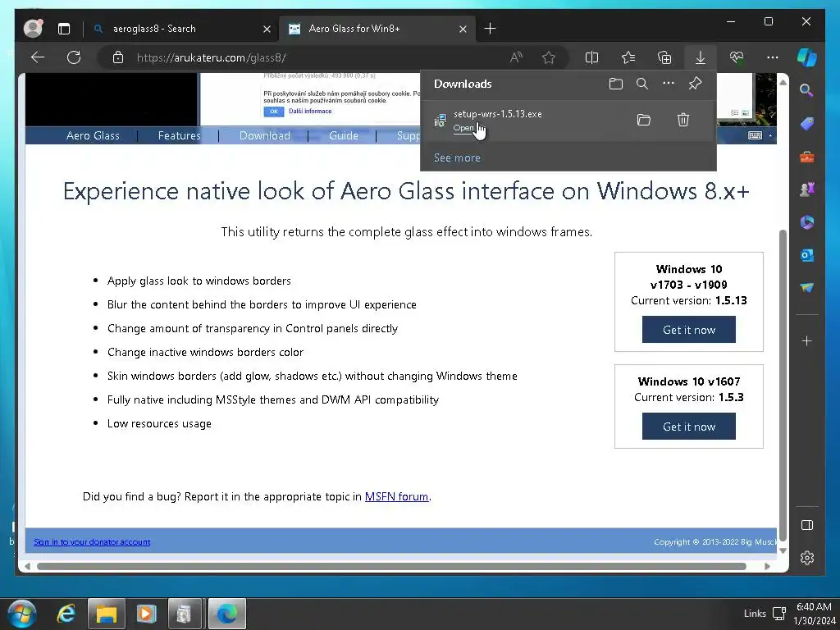
Task: Open Download site menu item
Action: 265,135
